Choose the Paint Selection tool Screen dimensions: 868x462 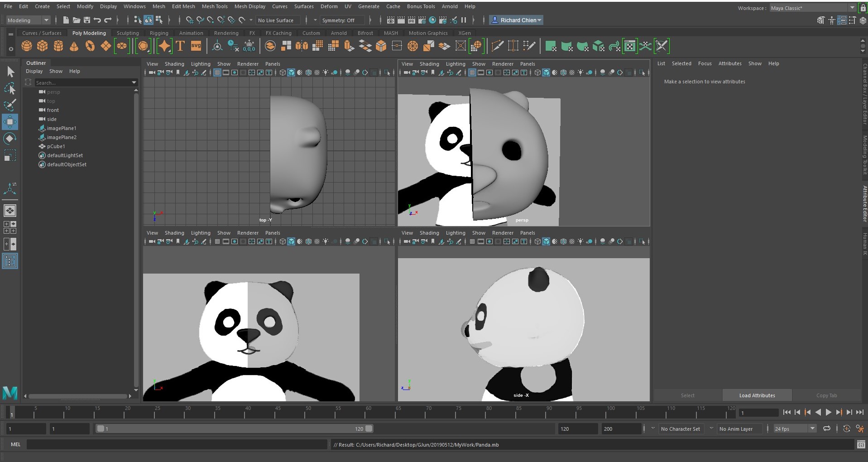10,105
